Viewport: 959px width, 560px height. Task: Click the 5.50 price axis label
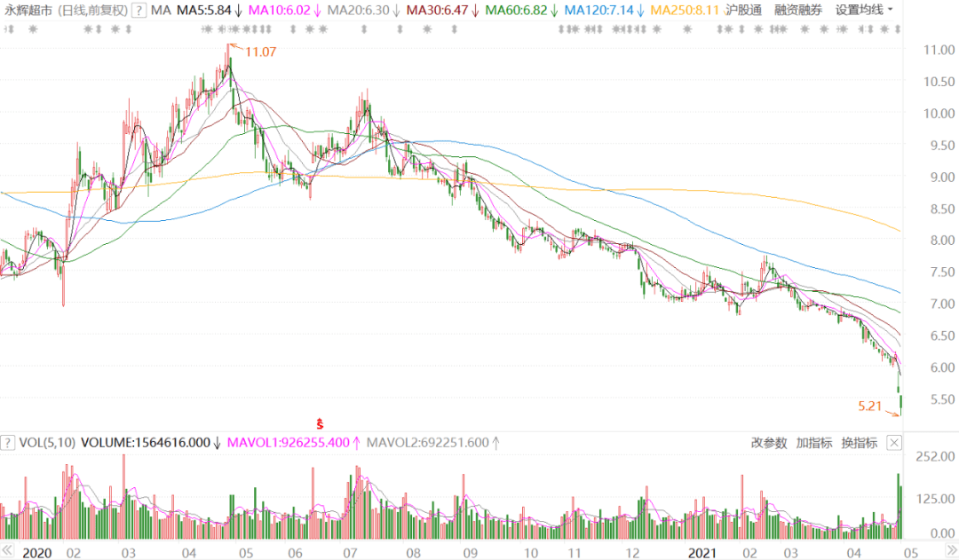click(942, 399)
